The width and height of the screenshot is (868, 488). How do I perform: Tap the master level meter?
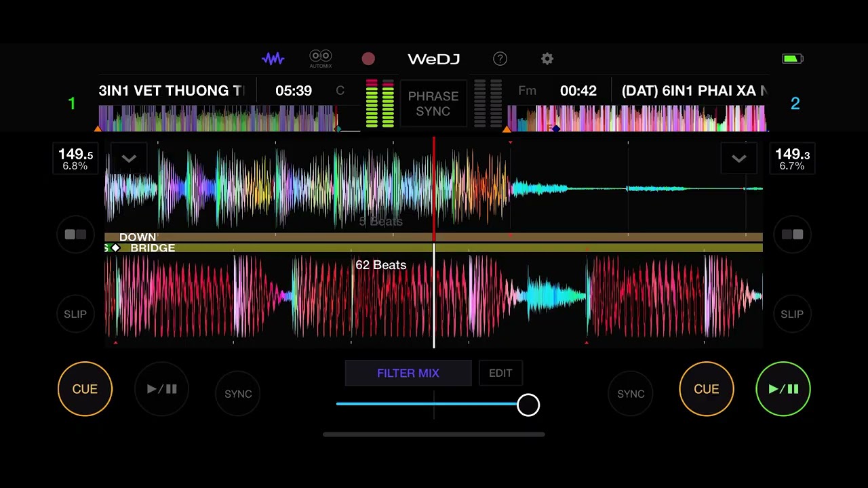[x=380, y=104]
